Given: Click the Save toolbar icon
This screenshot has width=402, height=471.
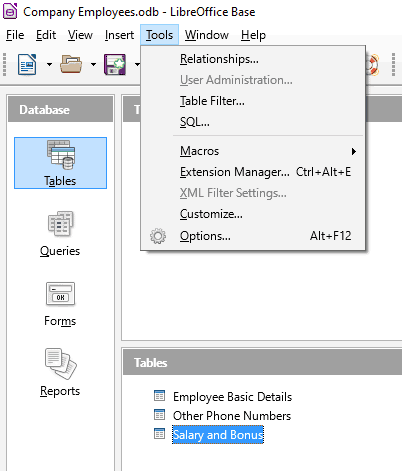Looking at the screenshot, I should (115, 64).
